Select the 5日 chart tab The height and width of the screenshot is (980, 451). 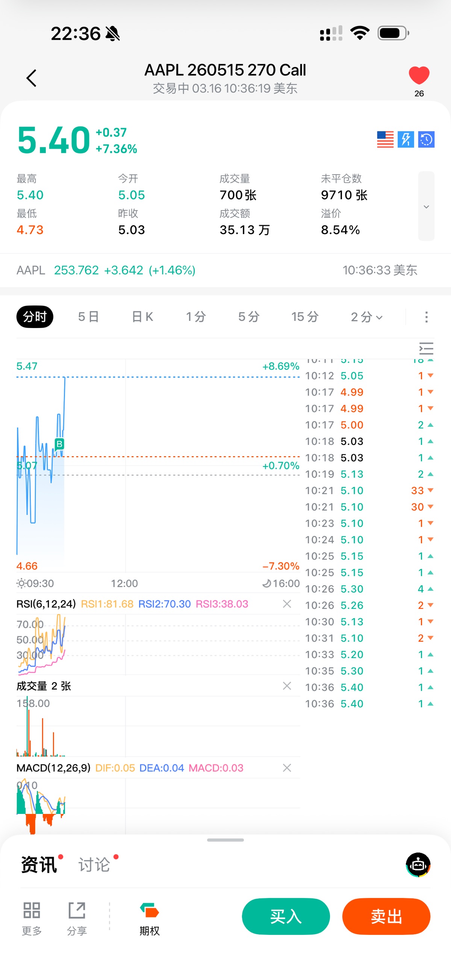(x=89, y=317)
